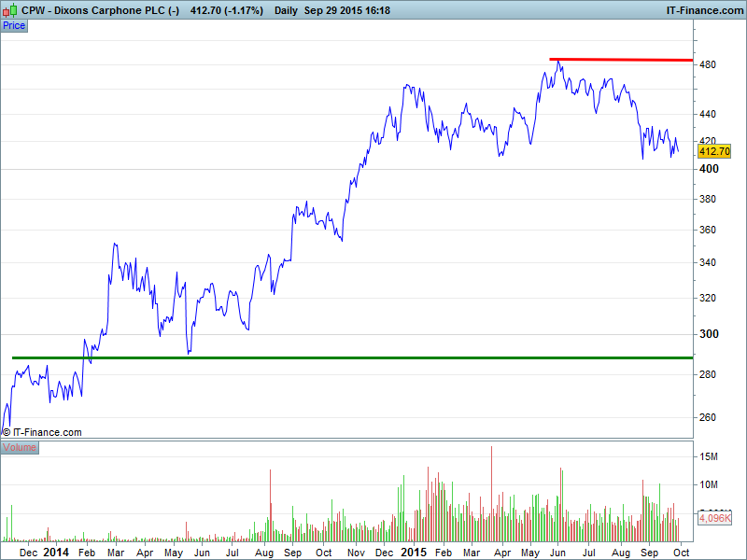The image size is (747, 560).
Task: Click the volume value tag 4,096K
Action: point(714,516)
